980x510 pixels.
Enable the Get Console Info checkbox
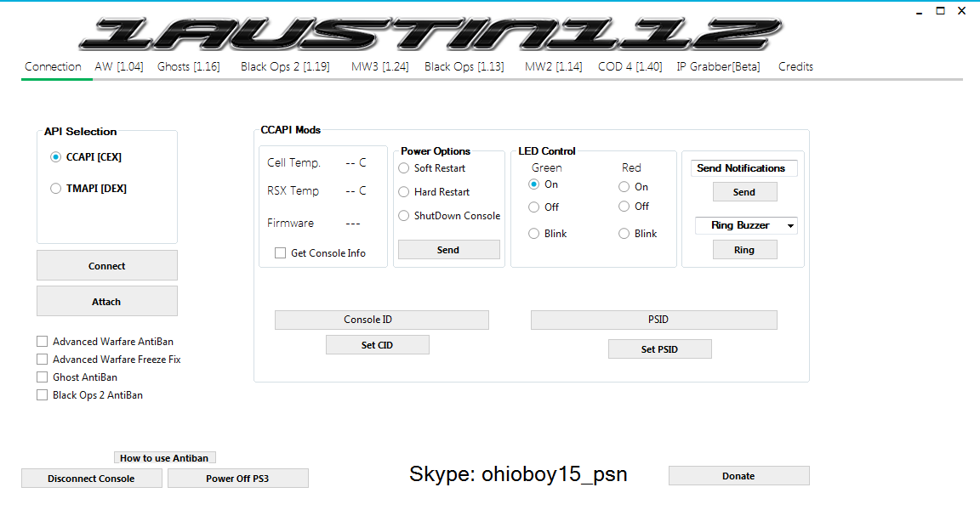click(280, 253)
